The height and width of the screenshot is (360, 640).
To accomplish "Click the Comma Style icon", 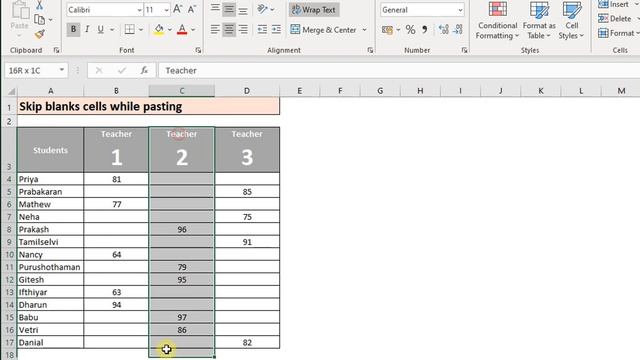I will point(424,29).
